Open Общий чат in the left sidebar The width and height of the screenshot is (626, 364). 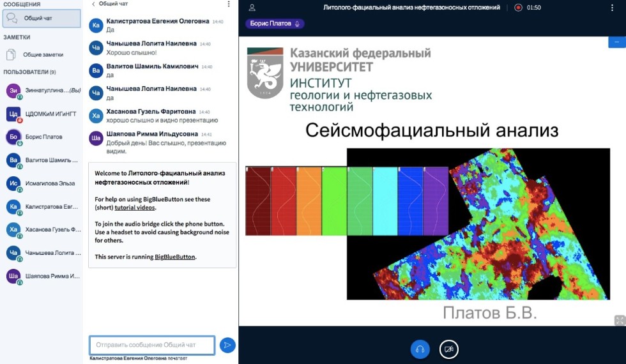[x=42, y=18]
